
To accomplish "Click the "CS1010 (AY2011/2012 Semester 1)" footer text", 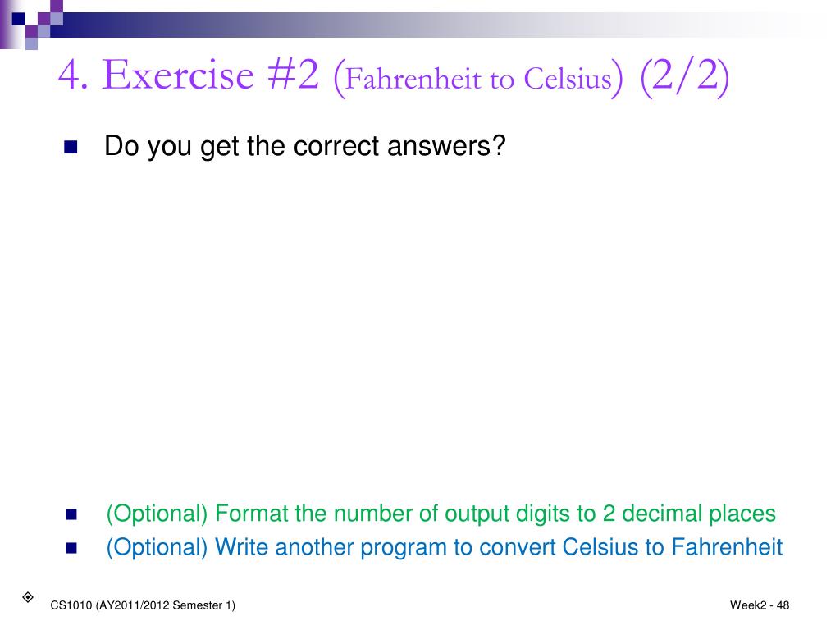I will [143, 605].
